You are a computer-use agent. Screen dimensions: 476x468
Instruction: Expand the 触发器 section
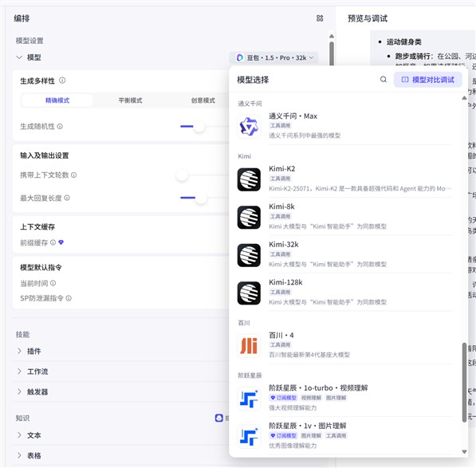19,391
